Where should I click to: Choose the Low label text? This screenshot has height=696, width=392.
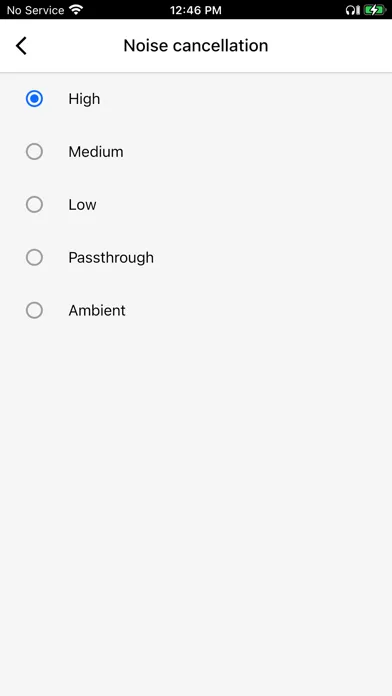[82, 205]
